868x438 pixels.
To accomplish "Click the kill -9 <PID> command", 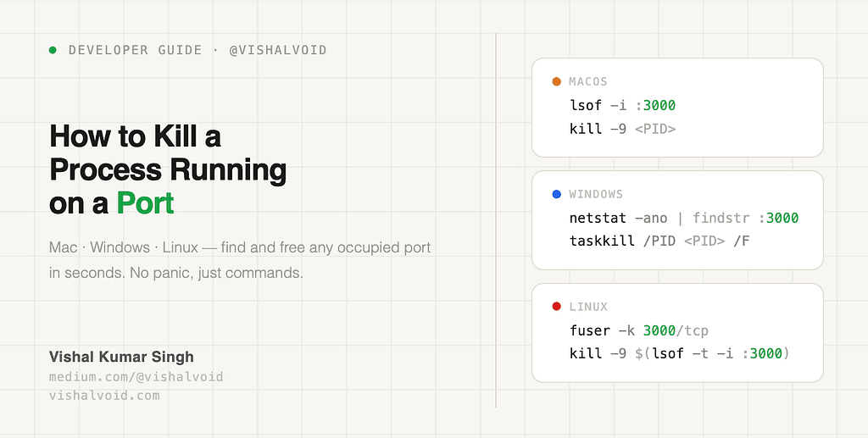I will pos(622,129).
